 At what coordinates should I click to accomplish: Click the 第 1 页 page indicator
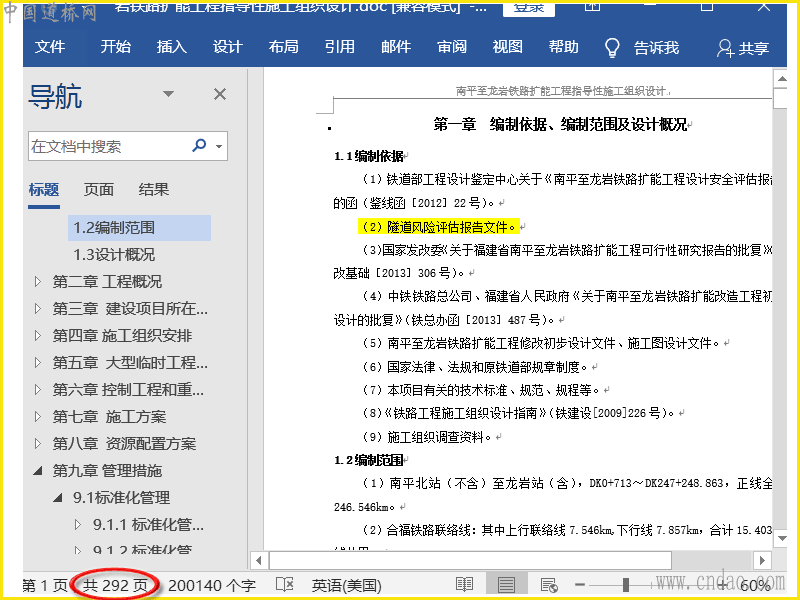click(x=45, y=586)
